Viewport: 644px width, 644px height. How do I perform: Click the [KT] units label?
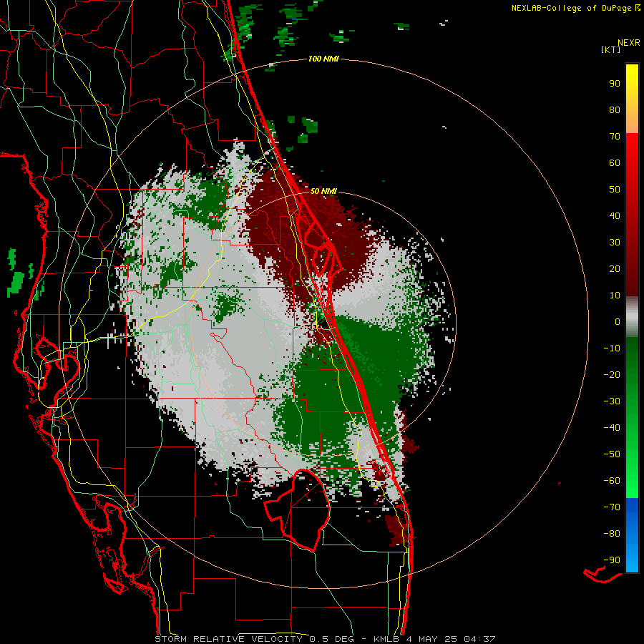click(x=610, y=49)
